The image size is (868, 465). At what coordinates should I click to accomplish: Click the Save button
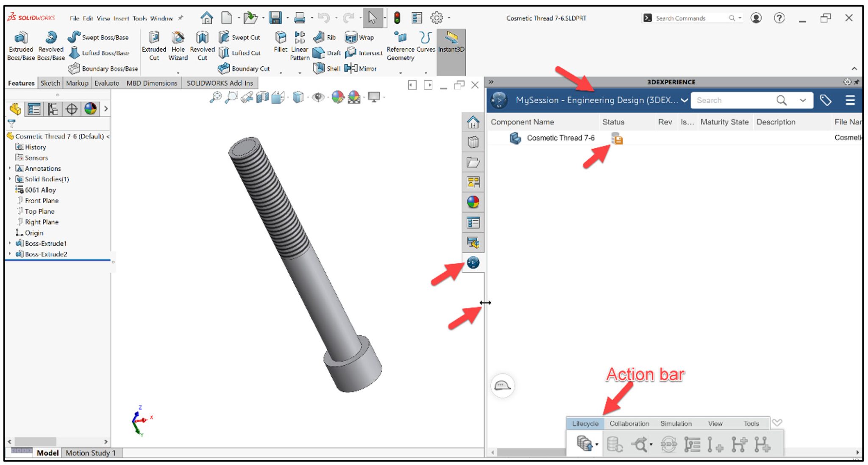[275, 18]
